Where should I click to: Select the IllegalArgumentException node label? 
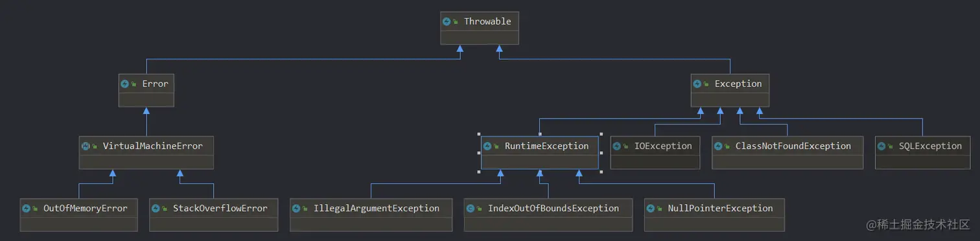click(377, 208)
